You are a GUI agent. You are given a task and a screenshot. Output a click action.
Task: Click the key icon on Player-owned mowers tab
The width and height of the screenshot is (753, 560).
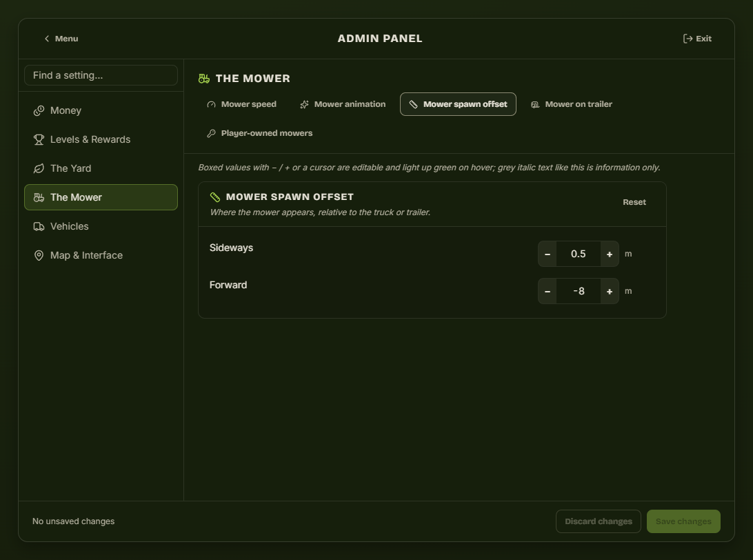point(211,133)
